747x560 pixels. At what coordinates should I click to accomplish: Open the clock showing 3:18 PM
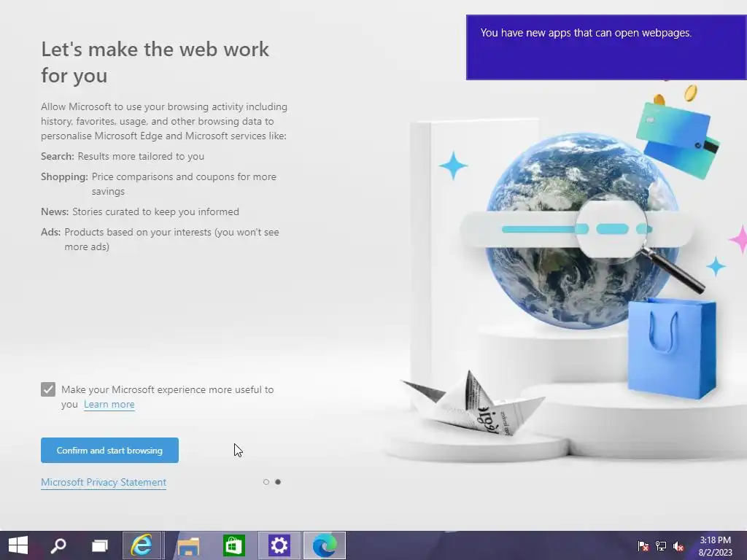pos(715,545)
